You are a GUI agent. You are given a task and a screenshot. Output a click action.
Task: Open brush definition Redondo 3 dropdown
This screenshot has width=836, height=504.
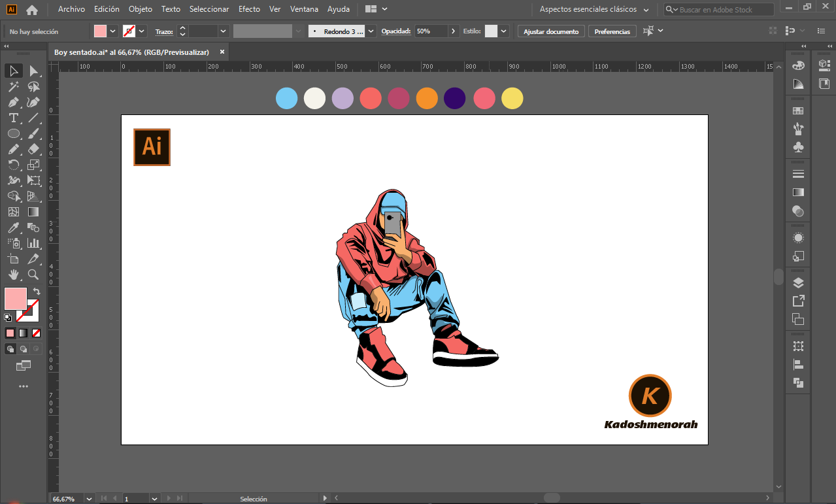click(x=371, y=31)
